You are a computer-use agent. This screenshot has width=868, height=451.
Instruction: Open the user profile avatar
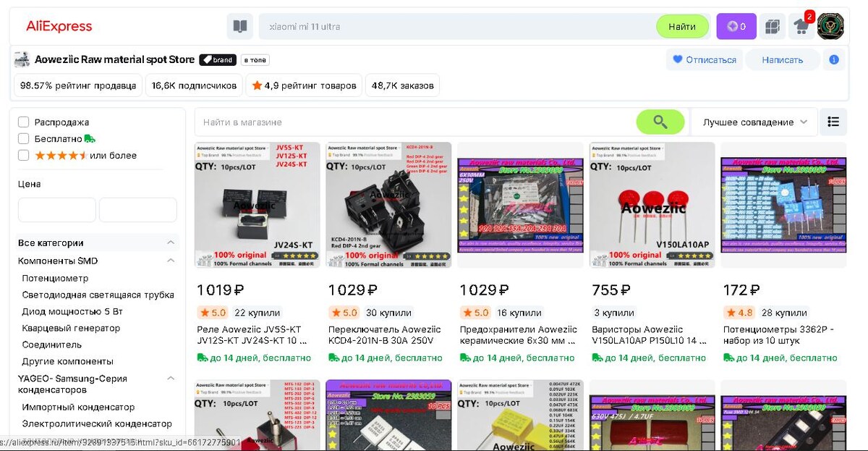click(x=830, y=26)
